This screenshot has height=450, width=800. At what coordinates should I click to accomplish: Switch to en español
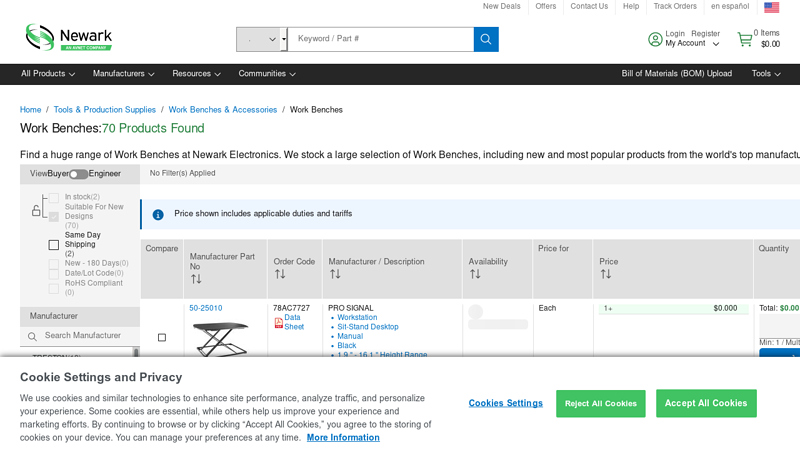coord(730,6)
